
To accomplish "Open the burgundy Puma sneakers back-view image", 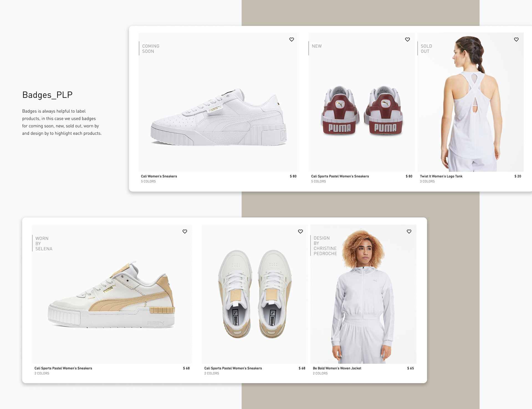I will pyautogui.click(x=362, y=102).
